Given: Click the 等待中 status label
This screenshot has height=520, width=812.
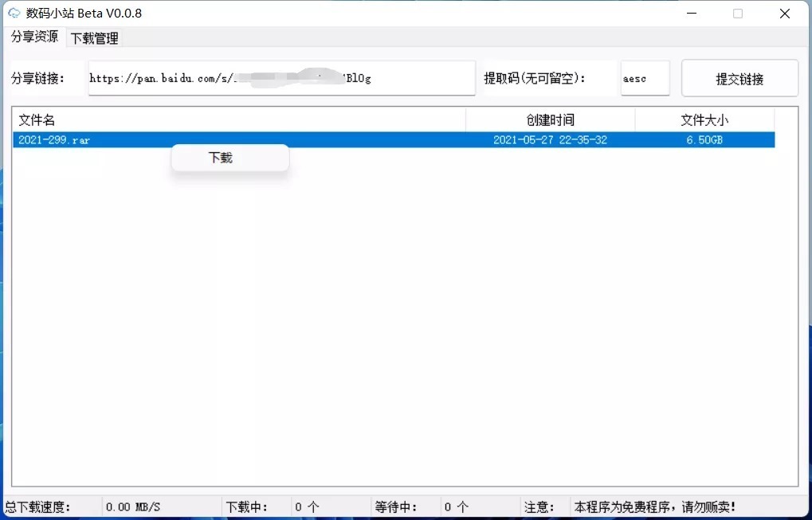Looking at the screenshot, I should (397, 507).
